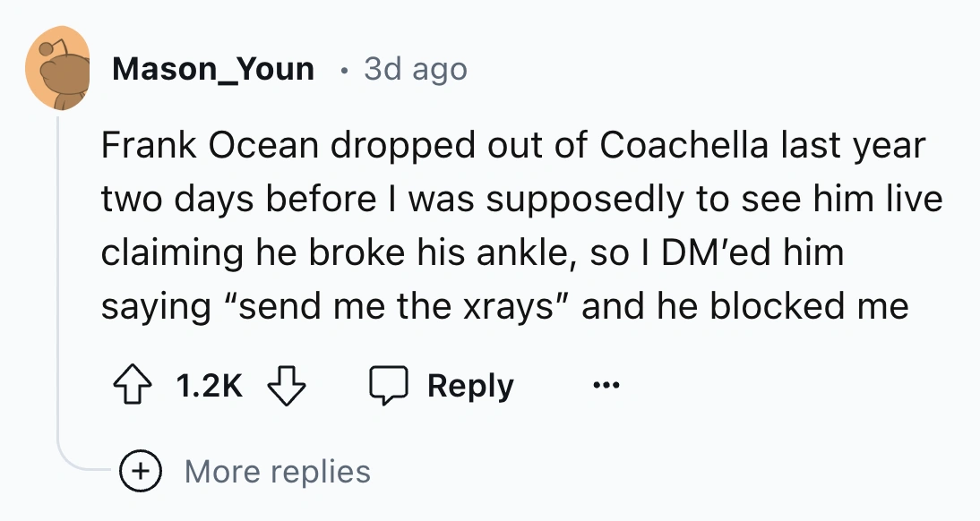Click the 1.2K vote count
The width and height of the screenshot is (980, 521).
pos(209,386)
